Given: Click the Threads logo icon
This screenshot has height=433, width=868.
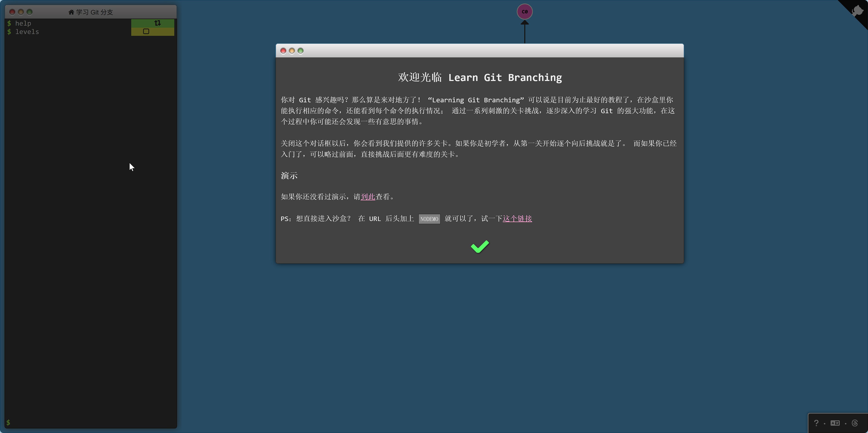Looking at the screenshot, I should pos(855,423).
